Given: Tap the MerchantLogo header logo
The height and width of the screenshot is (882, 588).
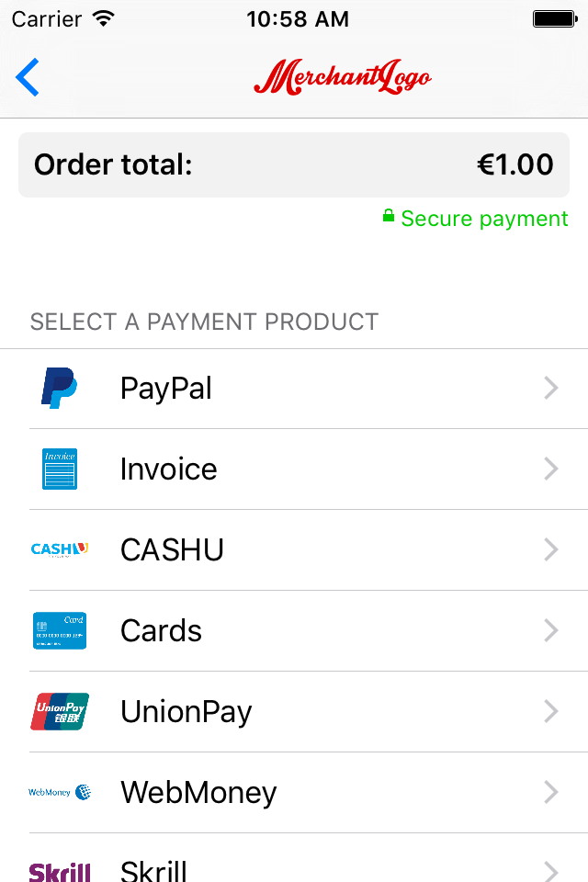Looking at the screenshot, I should coord(342,78).
